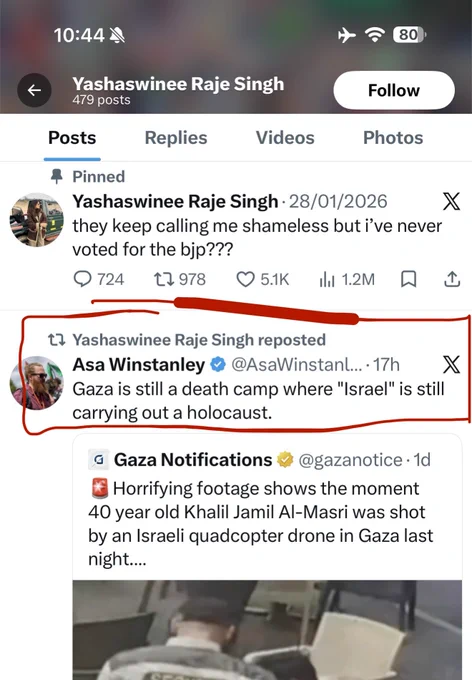Viewport: 472px width, 680px height.
Task: Open replies on the pinned post
Action: 98,279
